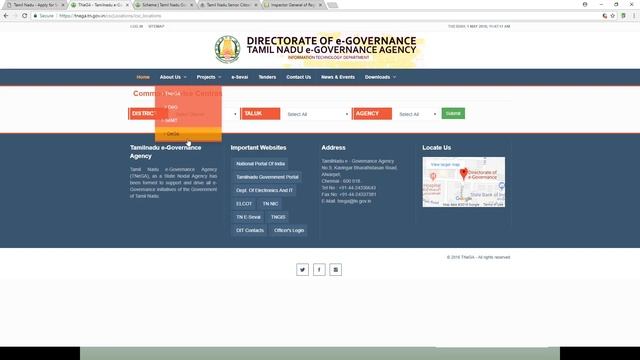640x360 pixels.
Task: Open the e-Sevai menu item
Action: tap(240, 77)
